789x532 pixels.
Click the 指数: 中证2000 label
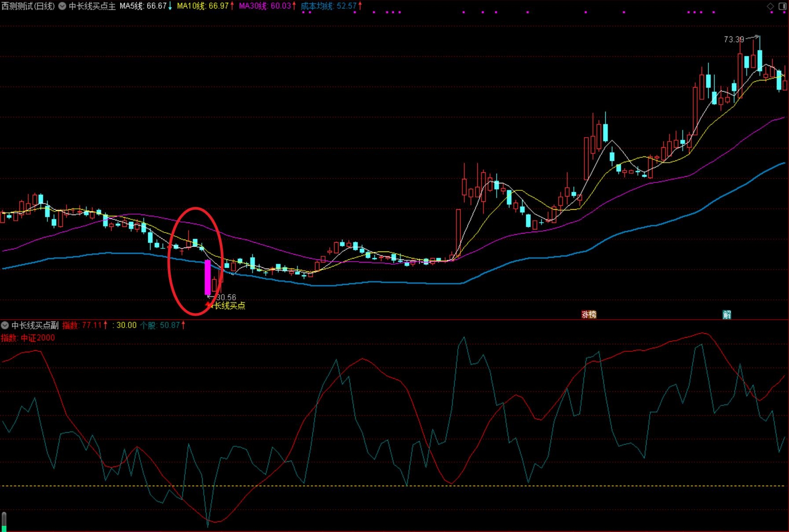pyautogui.click(x=28, y=338)
